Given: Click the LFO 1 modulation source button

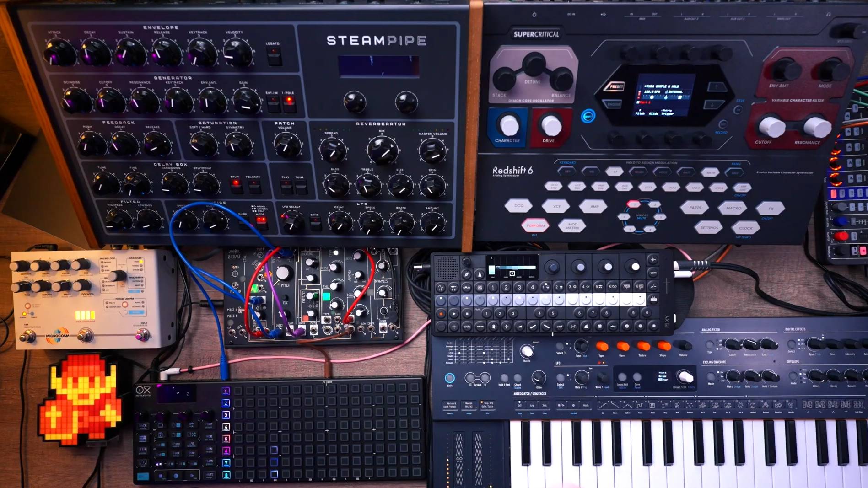Looking at the screenshot, I should pos(648,187).
